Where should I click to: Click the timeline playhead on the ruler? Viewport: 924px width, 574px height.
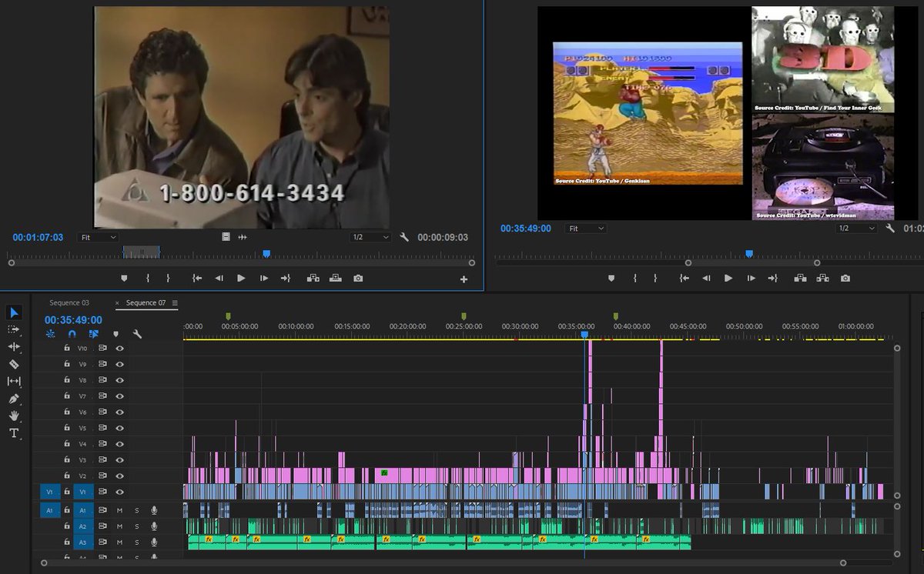[584, 334]
